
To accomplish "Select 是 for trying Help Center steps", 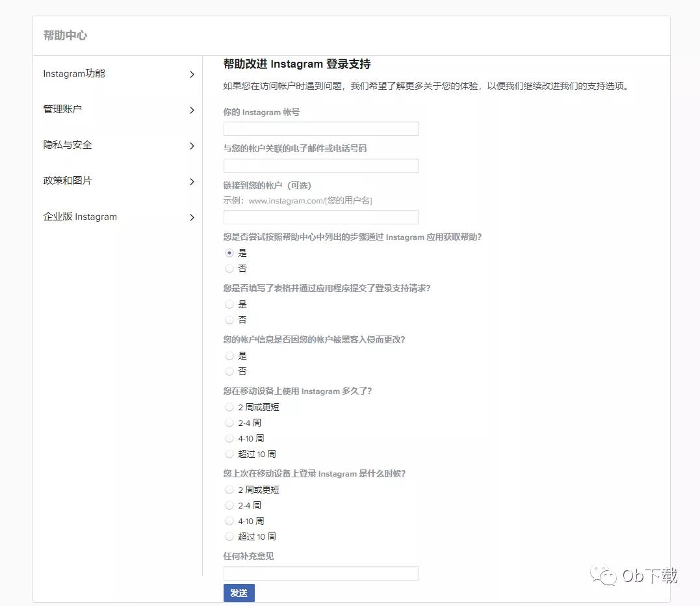I will point(229,252).
